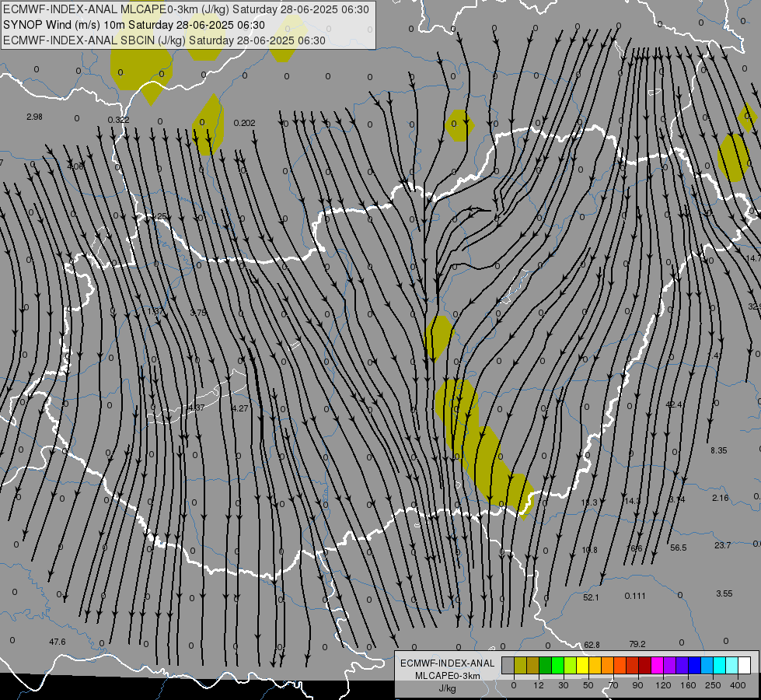Click the legend tick label 400
The width and height of the screenshot is (761, 700).
[x=738, y=685]
